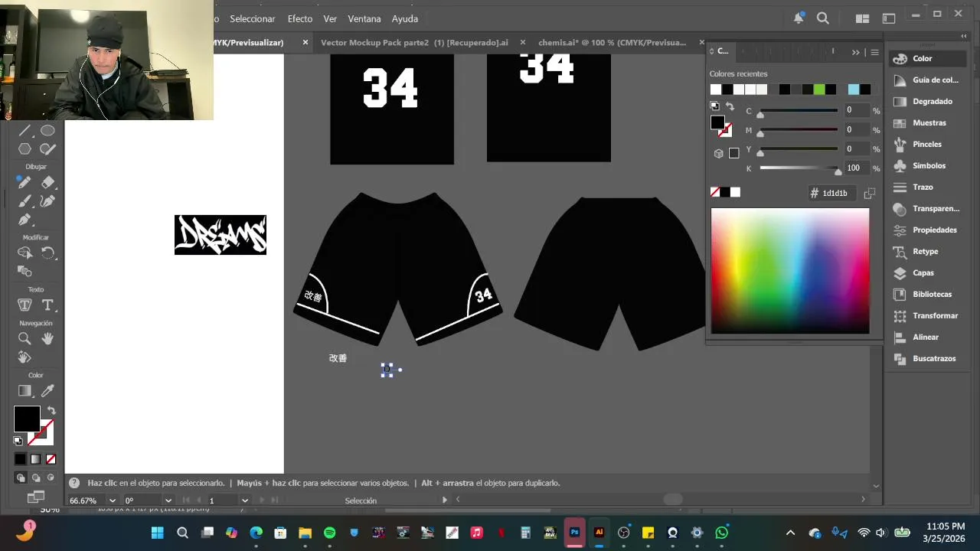Open the zoom level dropdown
Screen dimensions: 980x551
pyautogui.click(x=113, y=500)
